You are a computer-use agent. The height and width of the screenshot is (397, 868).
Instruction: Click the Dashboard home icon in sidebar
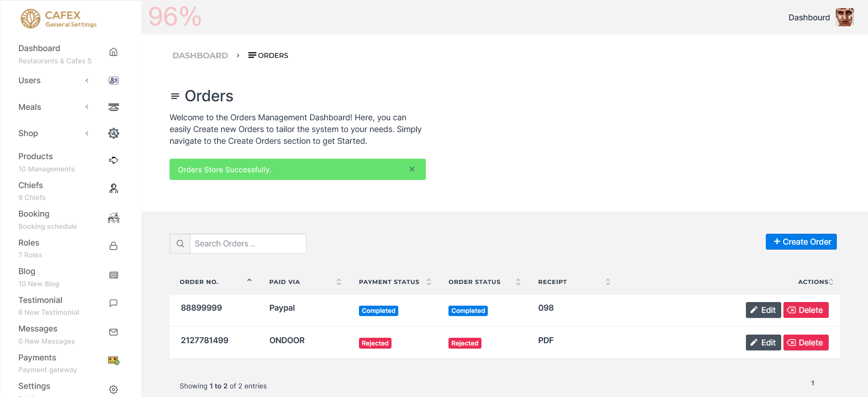click(113, 52)
